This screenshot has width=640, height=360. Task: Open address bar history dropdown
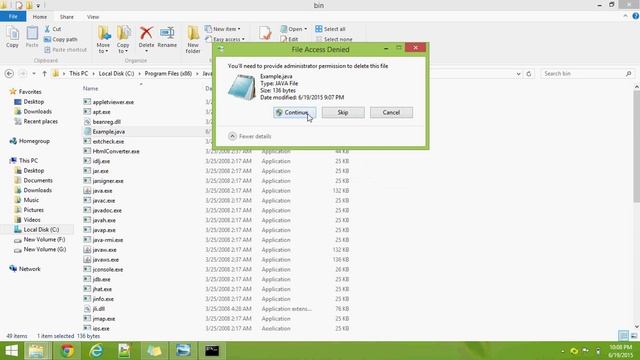(518, 74)
